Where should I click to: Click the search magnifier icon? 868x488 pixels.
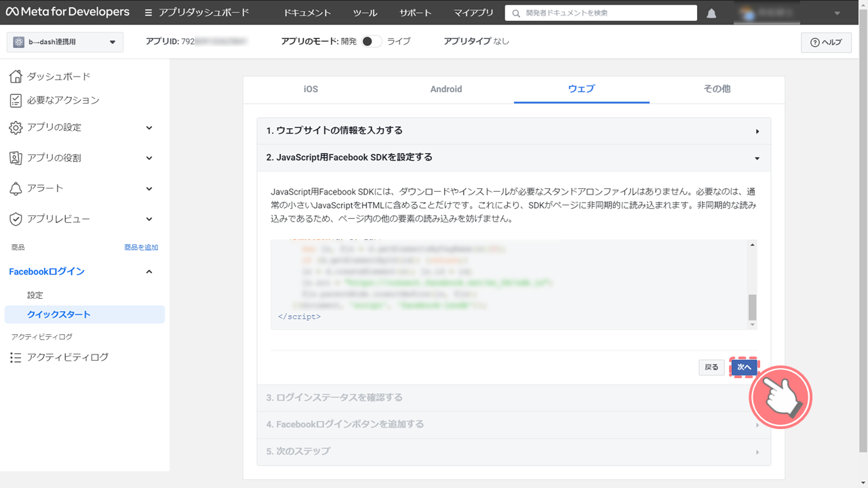[517, 13]
